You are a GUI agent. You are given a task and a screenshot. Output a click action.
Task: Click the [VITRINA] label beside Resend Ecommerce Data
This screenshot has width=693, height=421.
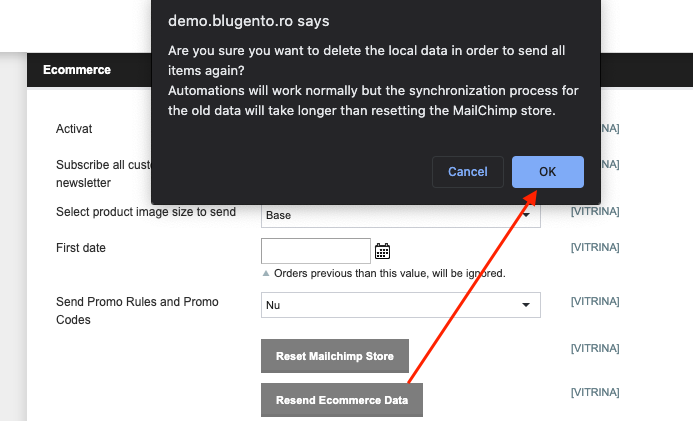click(x=595, y=392)
